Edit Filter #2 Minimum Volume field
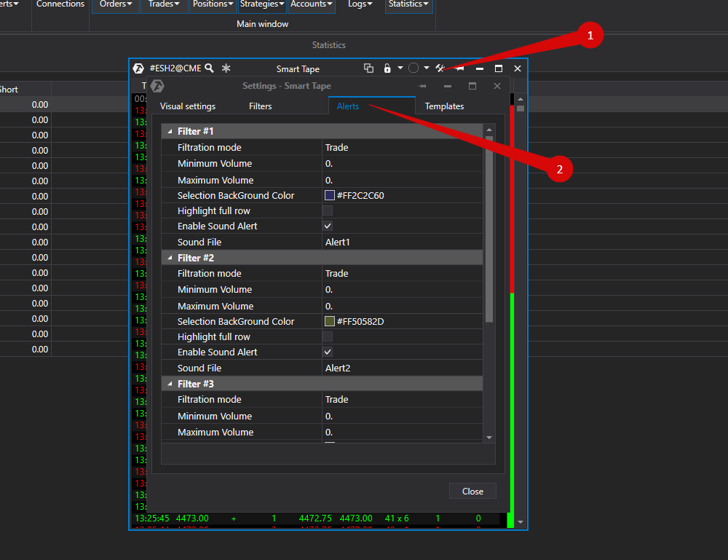Image resolution: width=728 pixels, height=560 pixels. click(402, 290)
